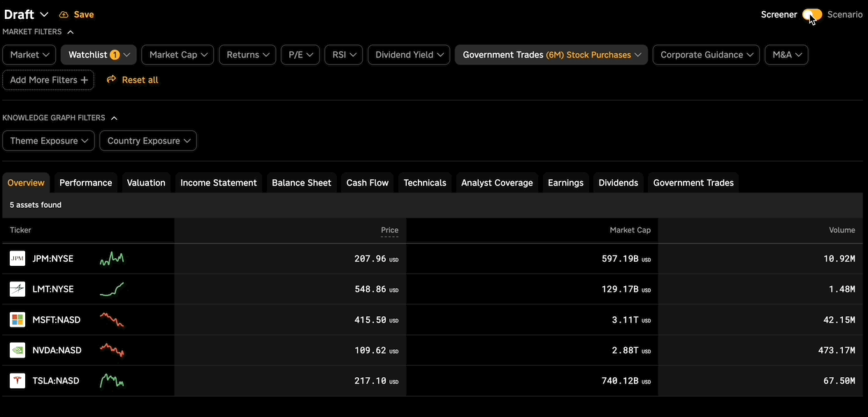This screenshot has height=417, width=868.
Task: Click the 3.11T market cap value
Action: pyautogui.click(x=625, y=320)
